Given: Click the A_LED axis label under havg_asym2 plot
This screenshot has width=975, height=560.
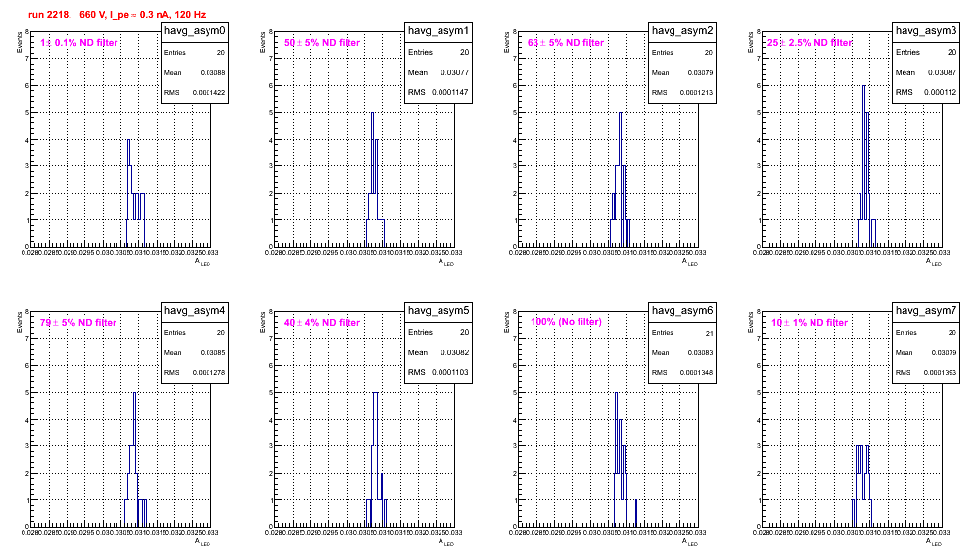Looking at the screenshot, I should [690, 262].
